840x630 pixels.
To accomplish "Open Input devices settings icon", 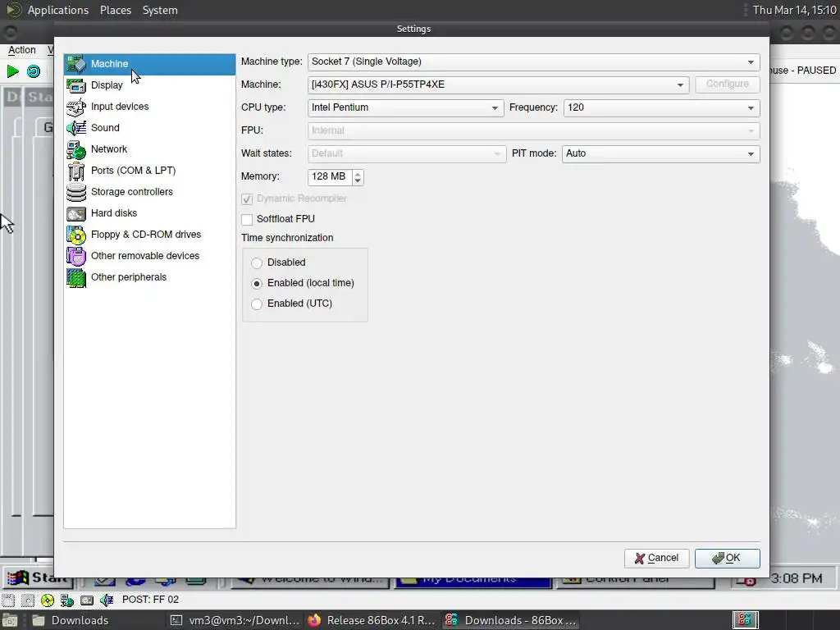I will 76,107.
